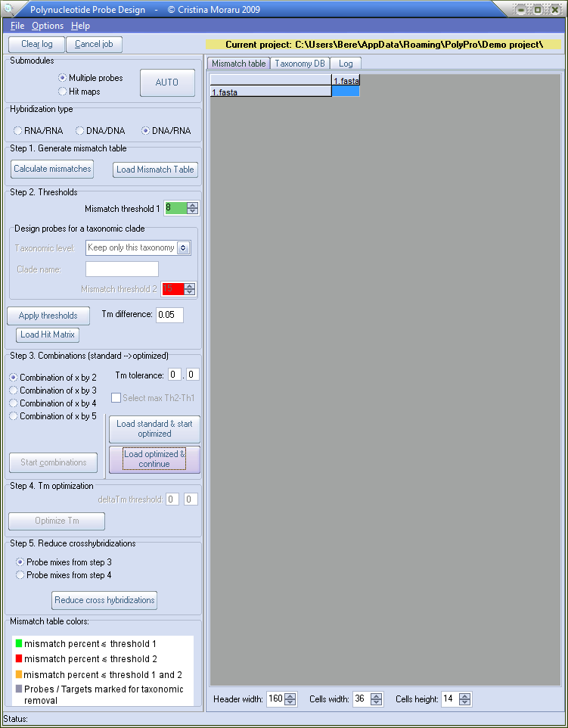This screenshot has height=728, width=568.
Task: Open the Options menu
Action: pos(48,26)
